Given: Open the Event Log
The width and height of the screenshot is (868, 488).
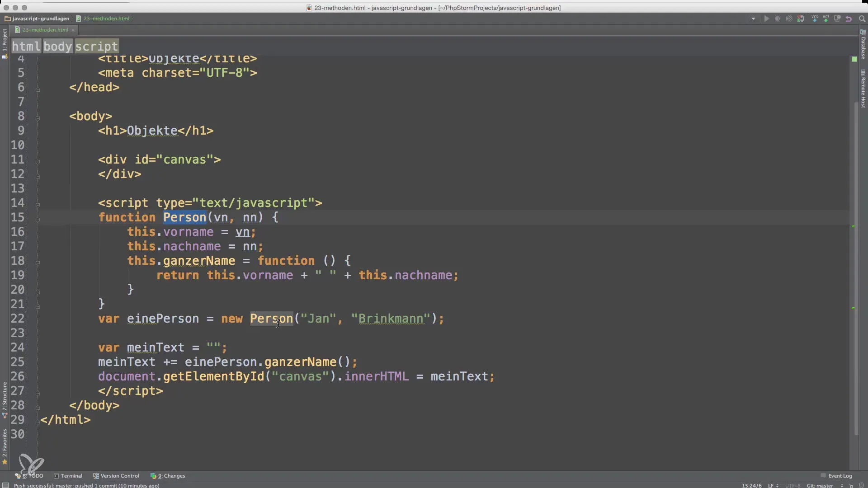Looking at the screenshot, I should click(836, 476).
